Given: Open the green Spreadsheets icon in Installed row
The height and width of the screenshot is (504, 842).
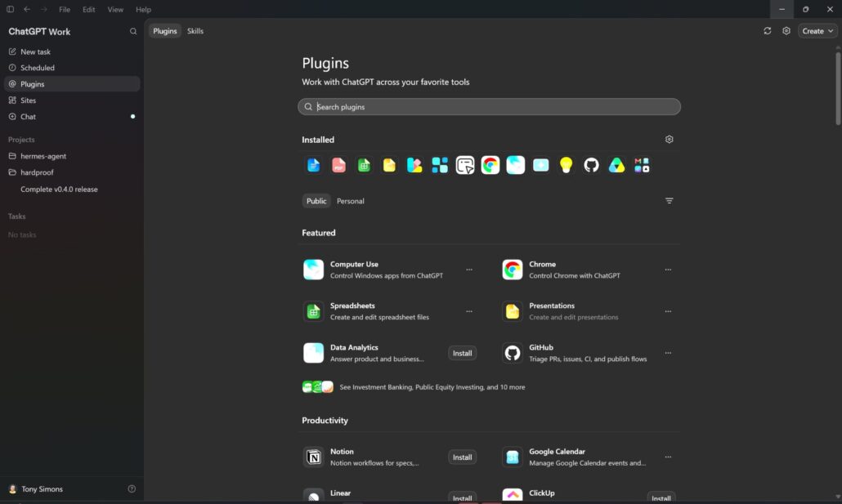Looking at the screenshot, I should click(x=364, y=165).
